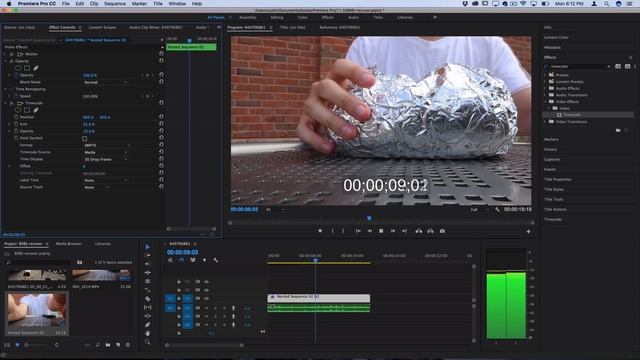
Task: Toggle animation stopwatch for Size
Action: [x=16, y=124]
